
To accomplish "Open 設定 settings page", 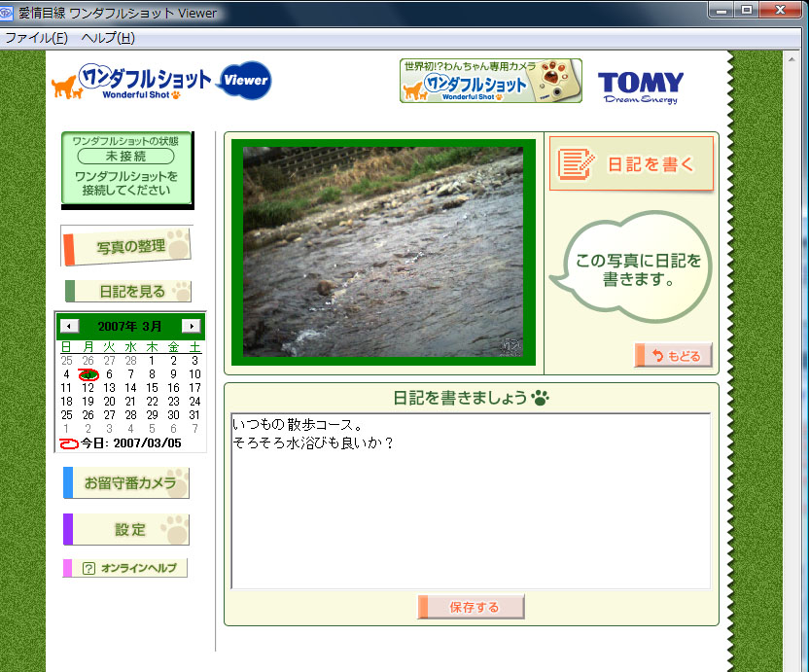I will 126,529.
